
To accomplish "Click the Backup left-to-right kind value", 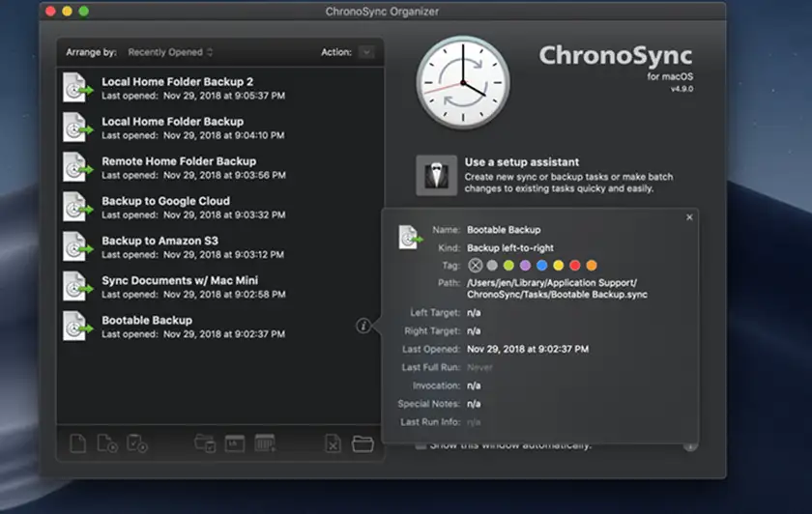I will [510, 248].
